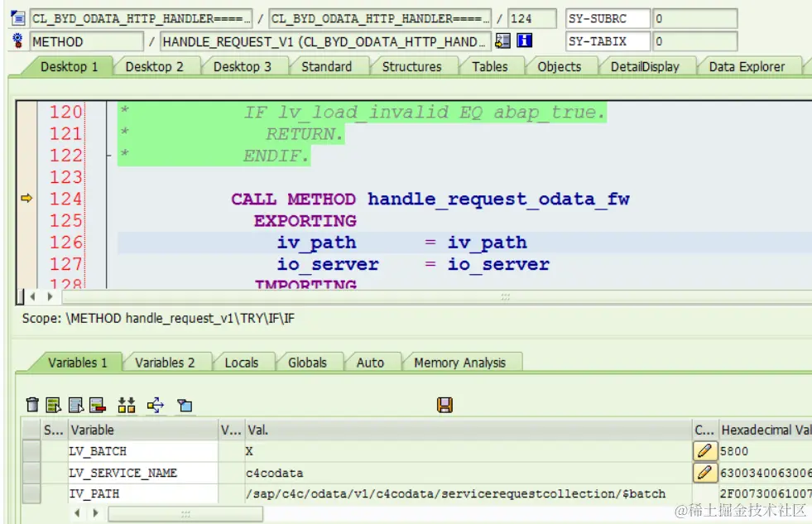Switch to Data Explorer tab
Screen dimensions: 812x524
click(747, 67)
